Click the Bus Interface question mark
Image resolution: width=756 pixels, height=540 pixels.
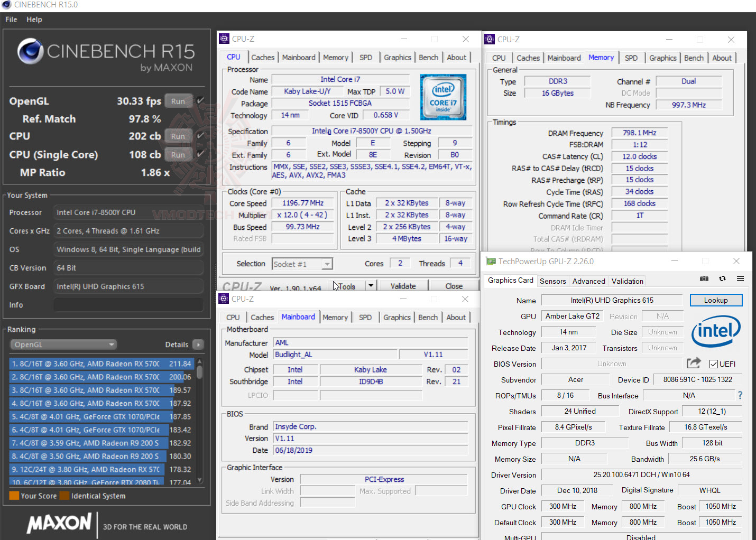[740, 395]
